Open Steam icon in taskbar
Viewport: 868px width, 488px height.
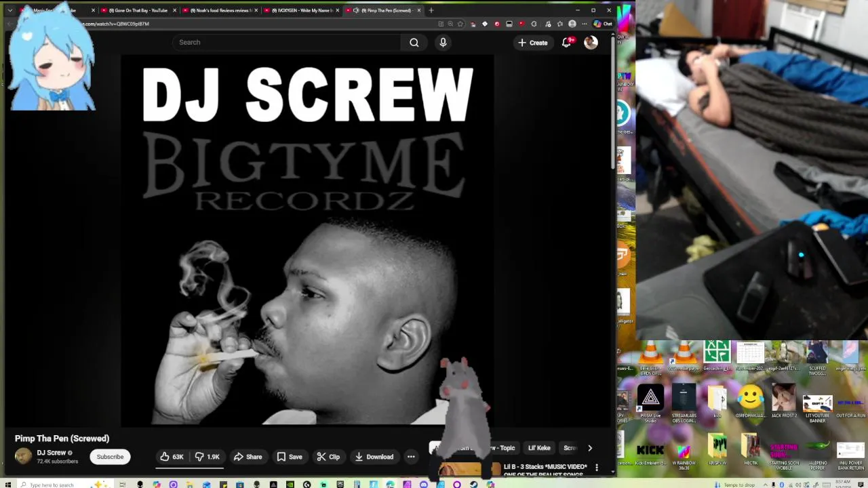pyautogui.click(x=473, y=485)
